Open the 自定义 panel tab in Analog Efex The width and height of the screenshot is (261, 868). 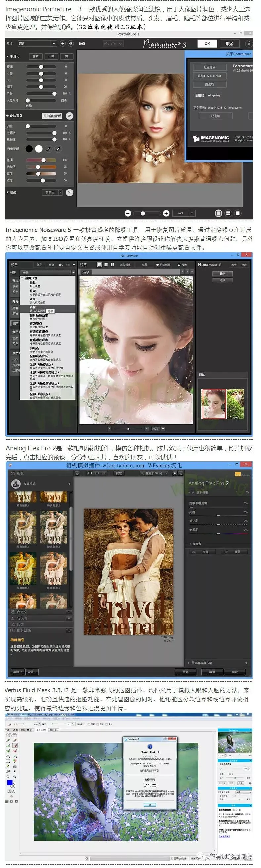point(40,612)
